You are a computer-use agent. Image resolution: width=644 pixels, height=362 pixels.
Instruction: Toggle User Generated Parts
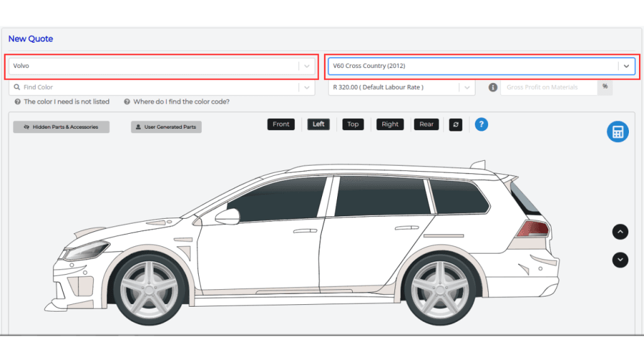[x=166, y=127]
